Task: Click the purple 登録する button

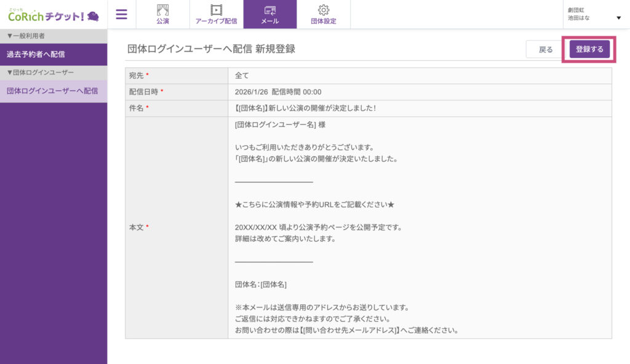Action: (x=589, y=50)
